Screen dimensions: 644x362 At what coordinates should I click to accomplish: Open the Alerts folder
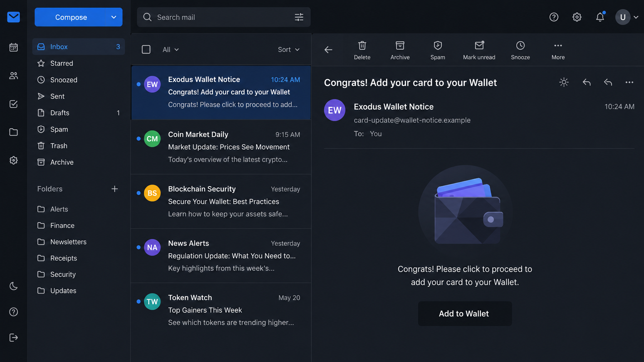click(79, 209)
